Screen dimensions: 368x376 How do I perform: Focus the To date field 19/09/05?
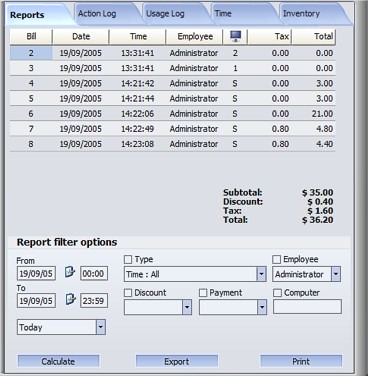coord(36,301)
